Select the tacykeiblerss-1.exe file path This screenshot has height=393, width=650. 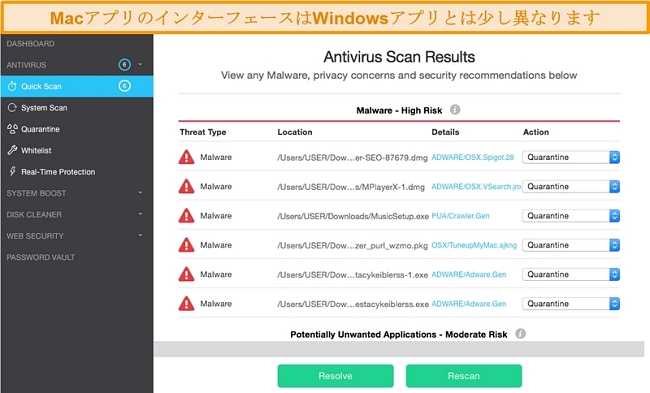tap(352, 275)
